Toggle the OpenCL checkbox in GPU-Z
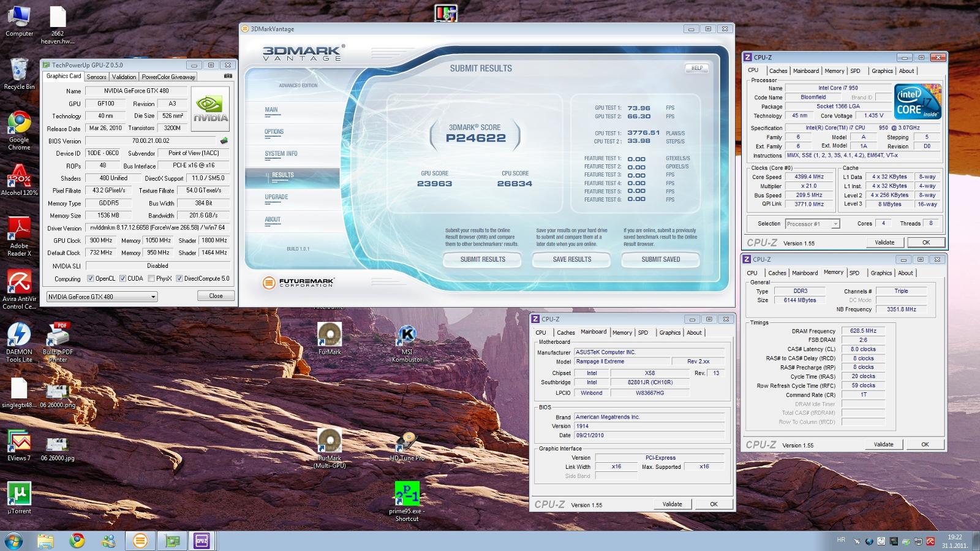Viewport: 980px width, 551px height. 91,278
